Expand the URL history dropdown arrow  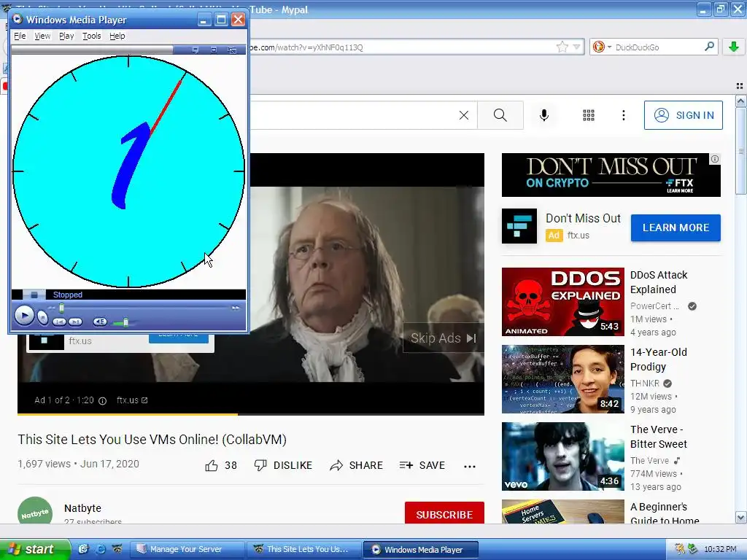pyautogui.click(x=576, y=47)
